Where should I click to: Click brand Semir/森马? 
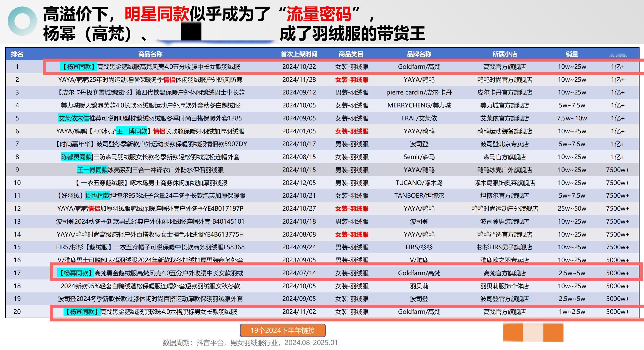(419, 157)
